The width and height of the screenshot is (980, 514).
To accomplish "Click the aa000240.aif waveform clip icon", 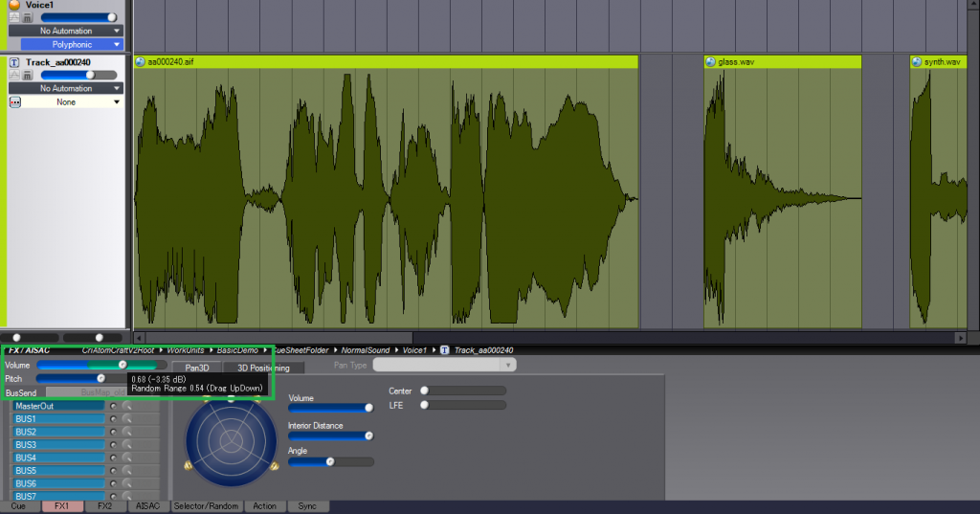I will (140, 62).
